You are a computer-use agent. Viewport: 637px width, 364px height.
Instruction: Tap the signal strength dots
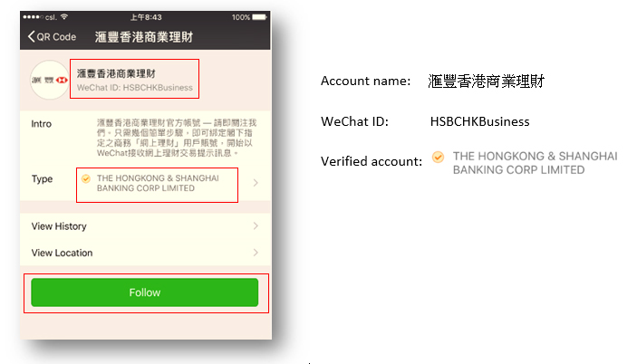pos(33,17)
